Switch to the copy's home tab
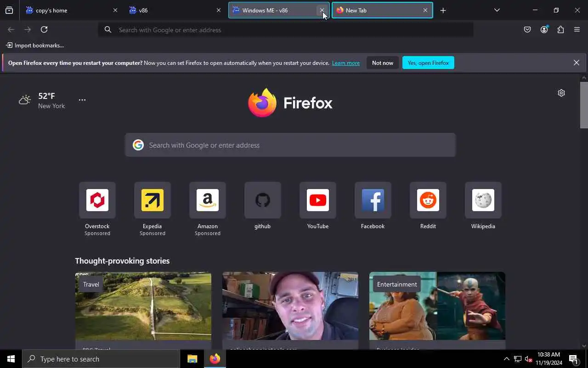The width and height of the screenshot is (588, 368). 72,10
